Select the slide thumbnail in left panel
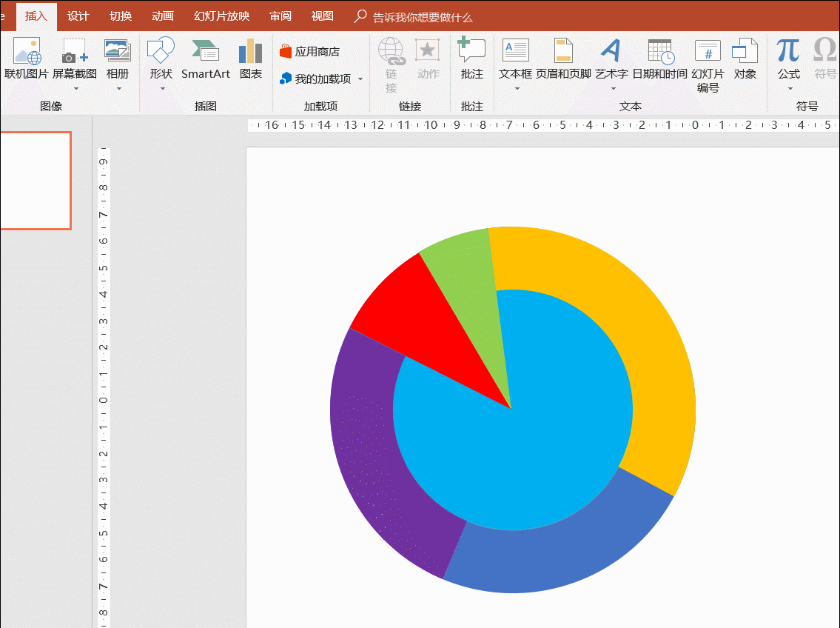This screenshot has width=840, height=628. pyautogui.click(x=35, y=181)
